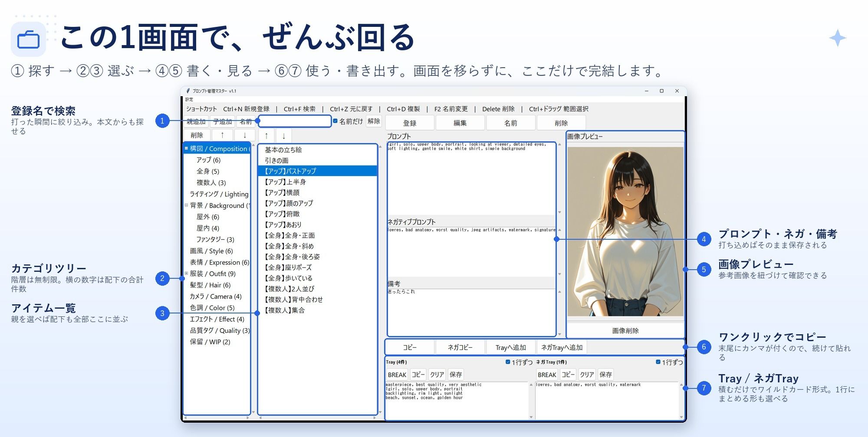Click ↓ arrow above the item list

[284, 136]
